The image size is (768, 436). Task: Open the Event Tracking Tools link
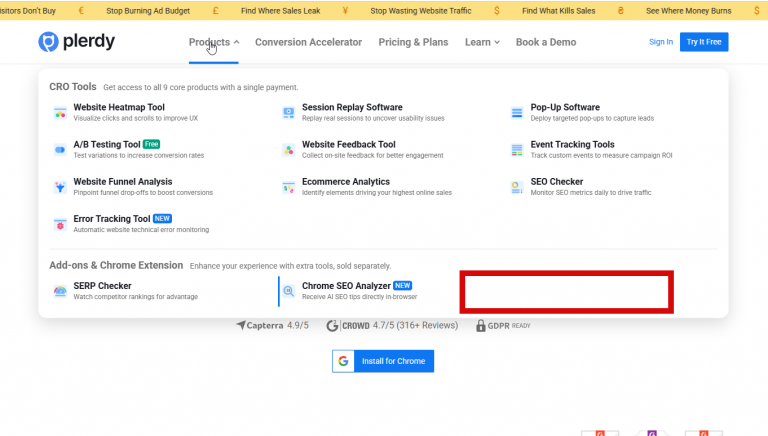click(x=573, y=145)
